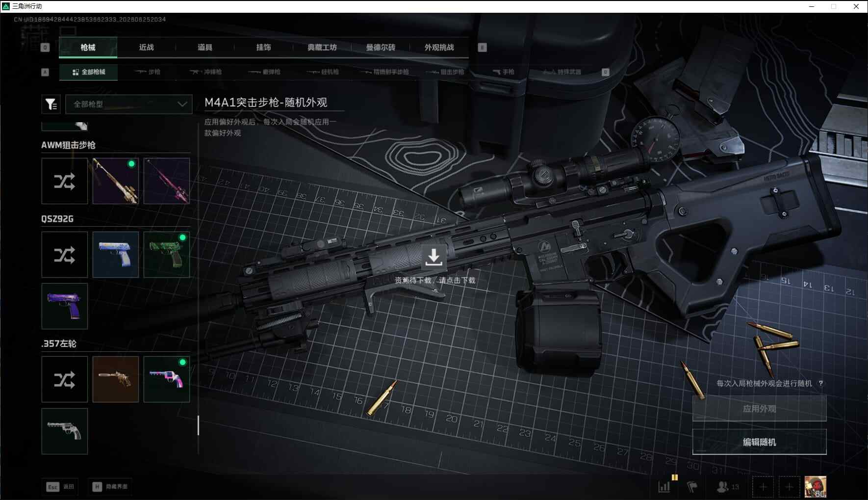This screenshot has width=868, height=500.
Task: Click the first empty squad slot plus
Action: [763, 487]
